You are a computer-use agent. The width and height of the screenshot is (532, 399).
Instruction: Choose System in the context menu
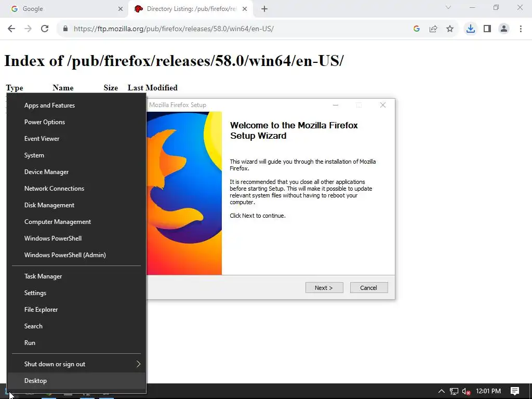click(x=77, y=155)
